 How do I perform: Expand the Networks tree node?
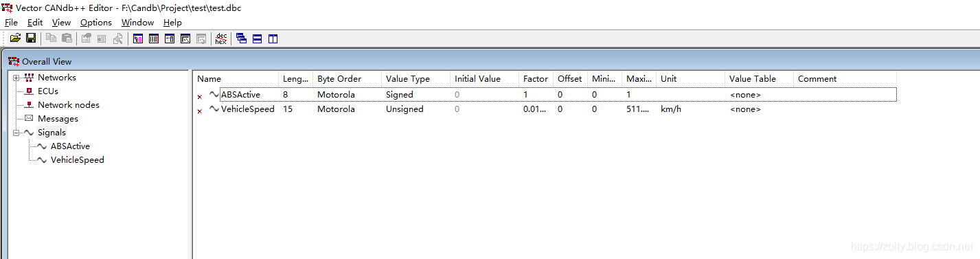[16, 78]
